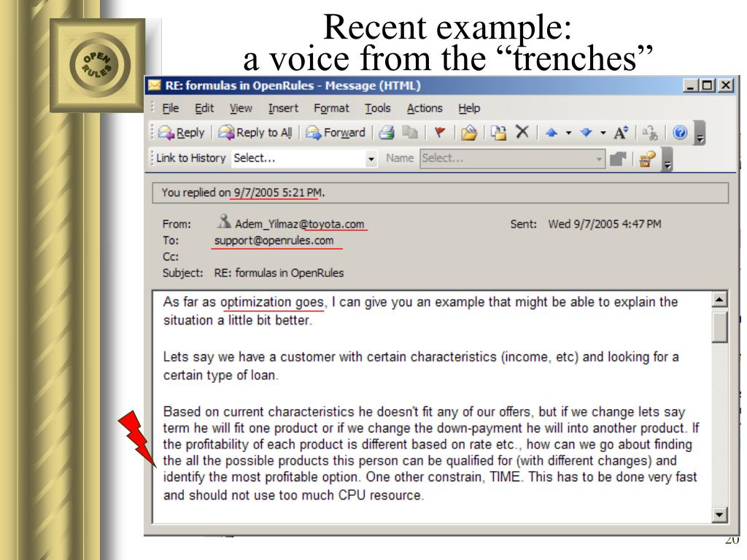Image resolution: width=747 pixels, height=560 pixels.
Task: Click the sender contact person icon
Action: (224, 222)
